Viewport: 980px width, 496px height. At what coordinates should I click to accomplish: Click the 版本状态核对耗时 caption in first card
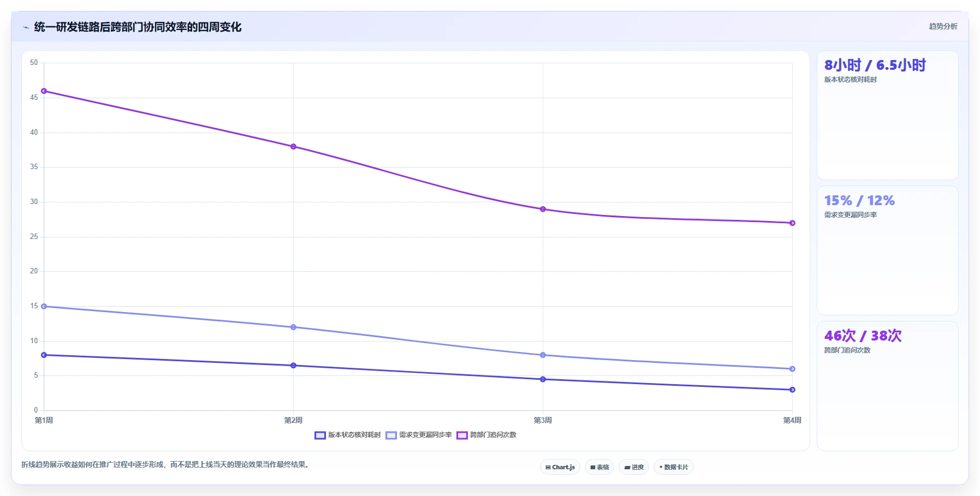851,80
